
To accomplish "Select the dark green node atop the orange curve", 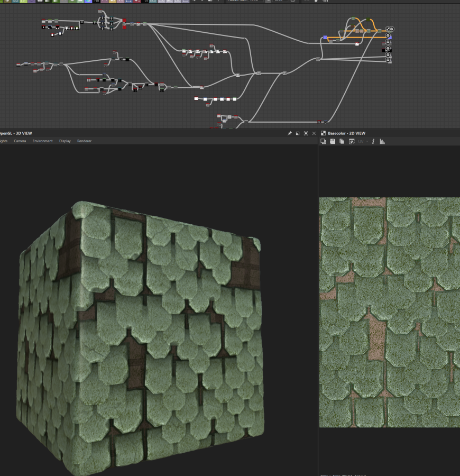I will click(x=368, y=20).
